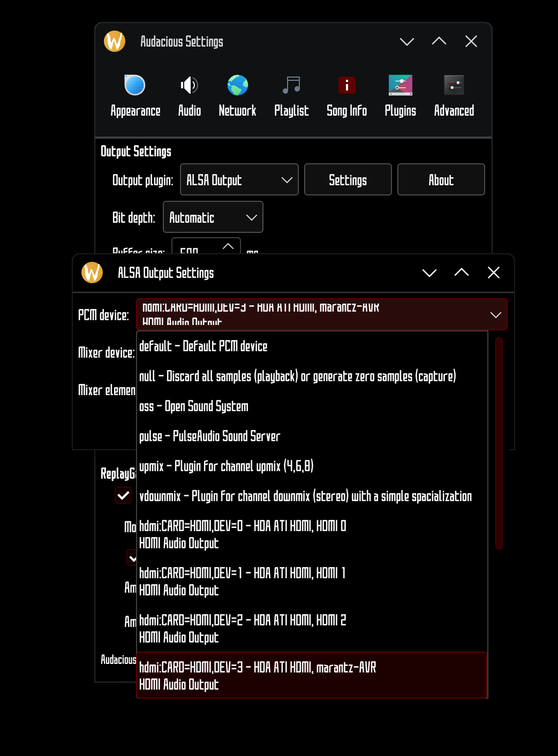The width and height of the screenshot is (558, 756).
Task: Select hdmi:CARD=HDMI,DEV=0 HDMI 0 option
Action: (312, 534)
